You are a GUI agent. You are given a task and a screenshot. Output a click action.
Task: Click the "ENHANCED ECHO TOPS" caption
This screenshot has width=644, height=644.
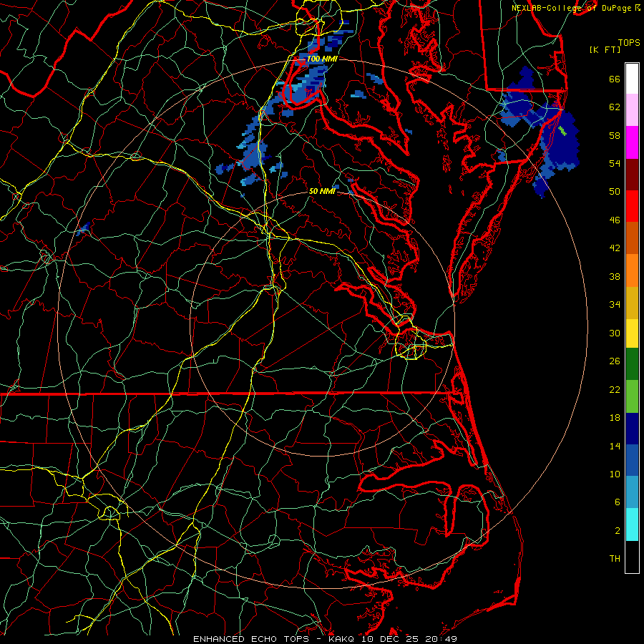(250, 639)
